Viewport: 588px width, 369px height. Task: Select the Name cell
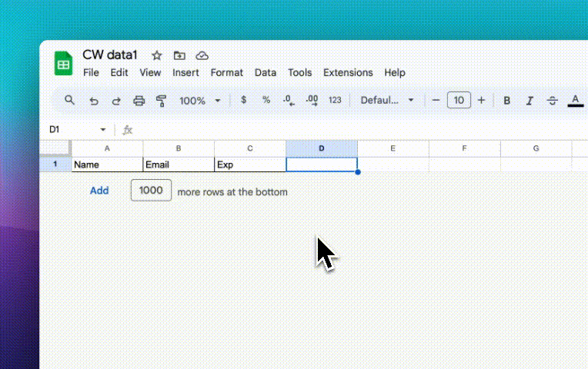click(107, 165)
